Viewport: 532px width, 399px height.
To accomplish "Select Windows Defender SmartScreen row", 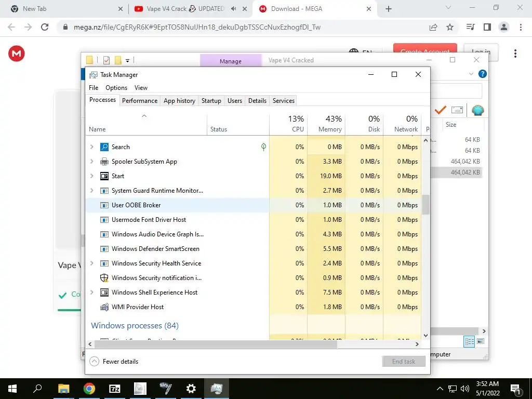I will (x=253, y=249).
